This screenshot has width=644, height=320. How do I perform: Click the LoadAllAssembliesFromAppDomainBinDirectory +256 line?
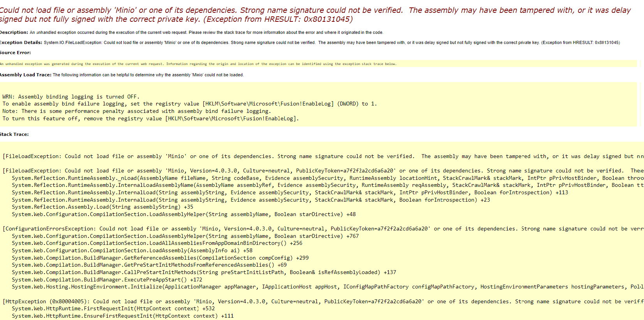[x=157, y=243]
